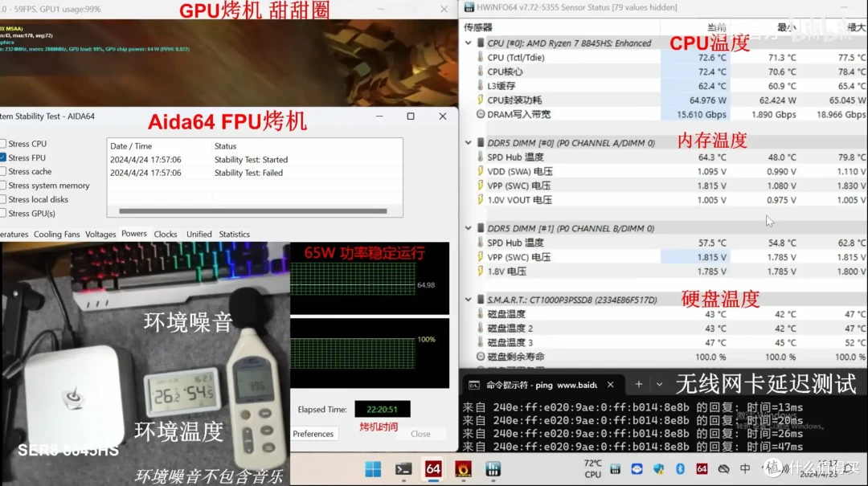Screen dimensions: 868x486
Task: Click the 64.3 °C SPD Hub value
Action: [x=712, y=157]
